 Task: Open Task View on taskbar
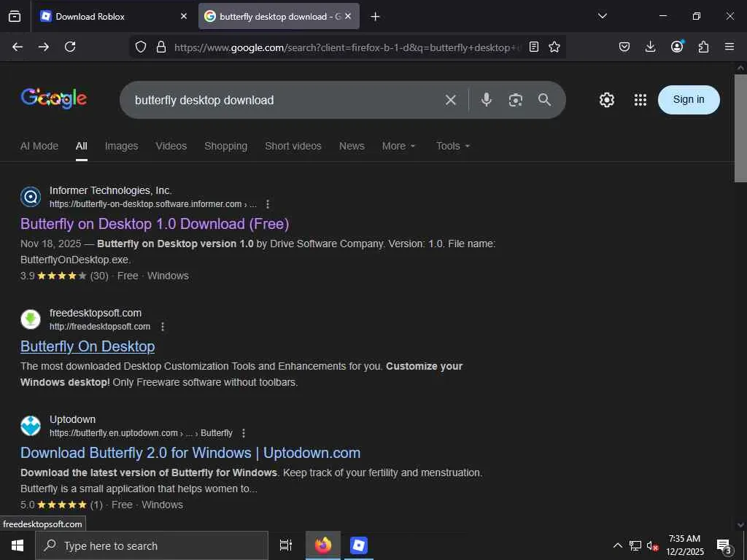pos(285,545)
